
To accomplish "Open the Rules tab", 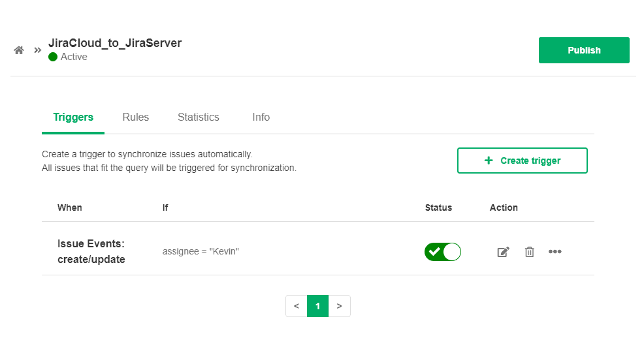I will (x=136, y=117).
